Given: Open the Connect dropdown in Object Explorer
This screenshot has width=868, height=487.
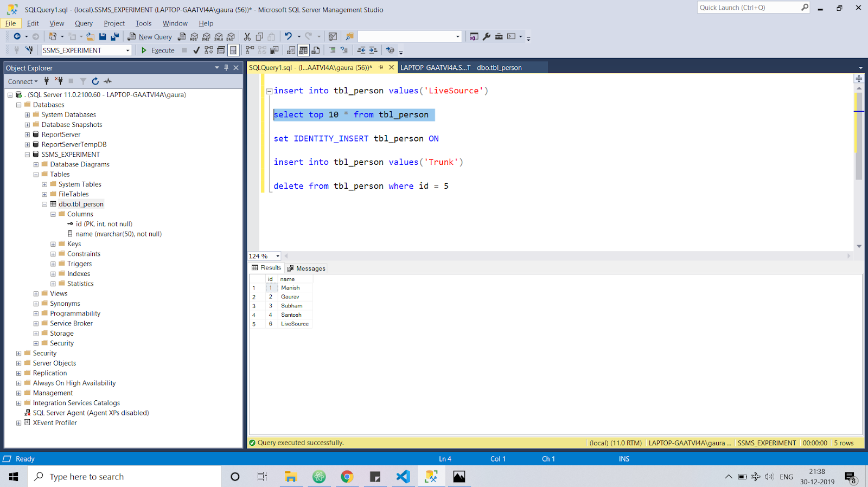Looking at the screenshot, I should click(x=23, y=82).
